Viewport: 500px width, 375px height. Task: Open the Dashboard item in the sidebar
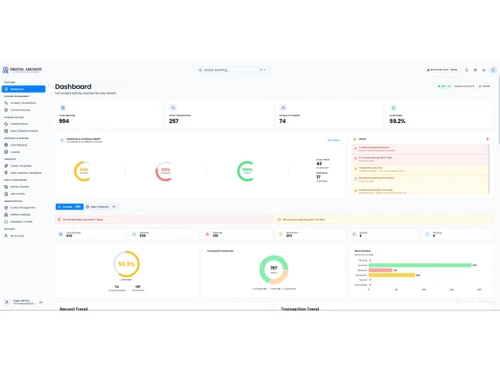coord(23,89)
